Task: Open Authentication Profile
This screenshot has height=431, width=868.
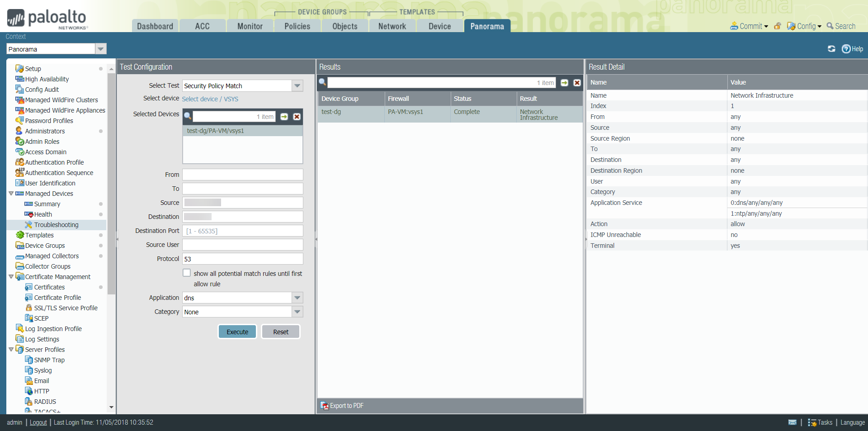Action: (x=54, y=162)
